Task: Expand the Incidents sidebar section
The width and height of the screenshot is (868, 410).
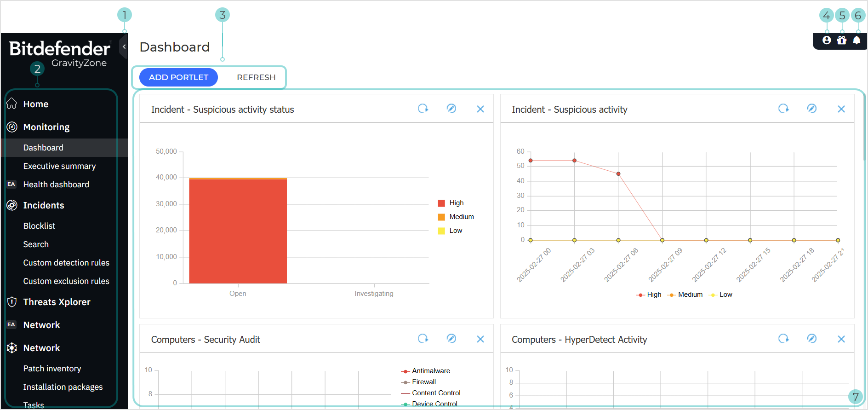Action: pyautogui.click(x=44, y=205)
